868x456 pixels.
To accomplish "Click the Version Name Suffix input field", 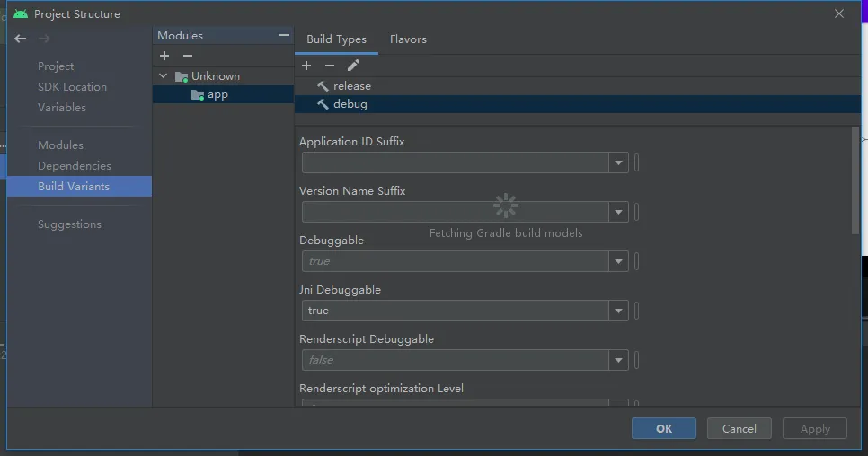I will pyautogui.click(x=456, y=212).
